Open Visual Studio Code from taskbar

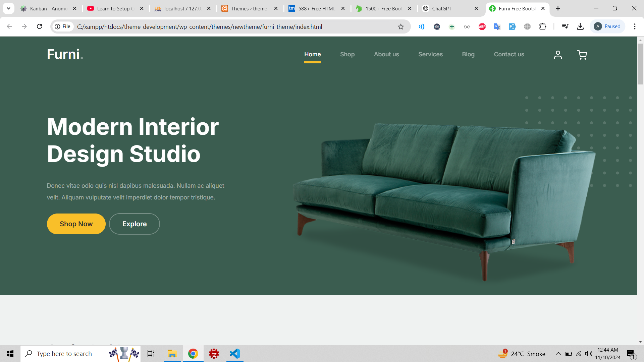coord(235,354)
